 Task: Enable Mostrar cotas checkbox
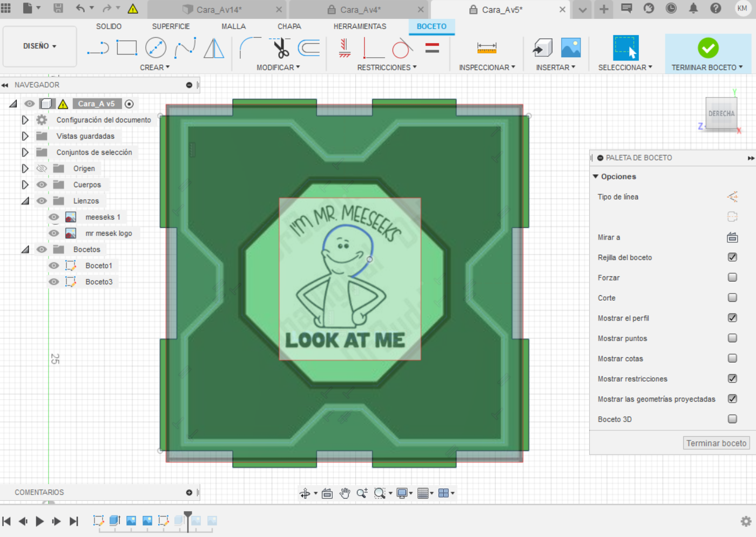(732, 358)
